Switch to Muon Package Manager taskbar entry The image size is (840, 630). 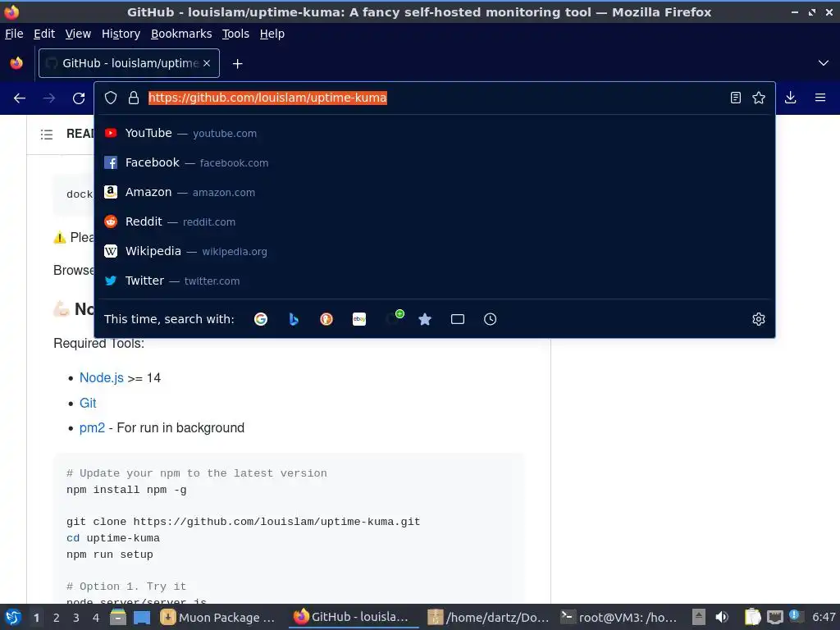pos(218,617)
